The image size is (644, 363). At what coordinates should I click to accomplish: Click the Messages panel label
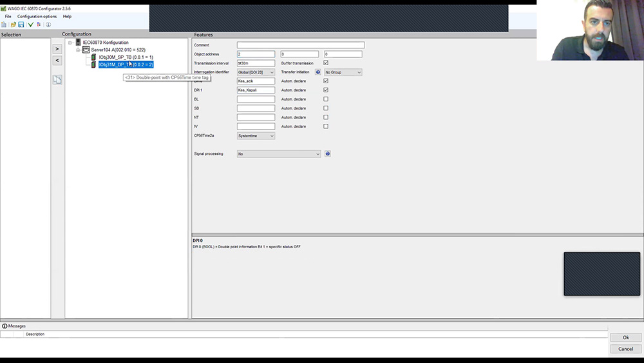17,326
